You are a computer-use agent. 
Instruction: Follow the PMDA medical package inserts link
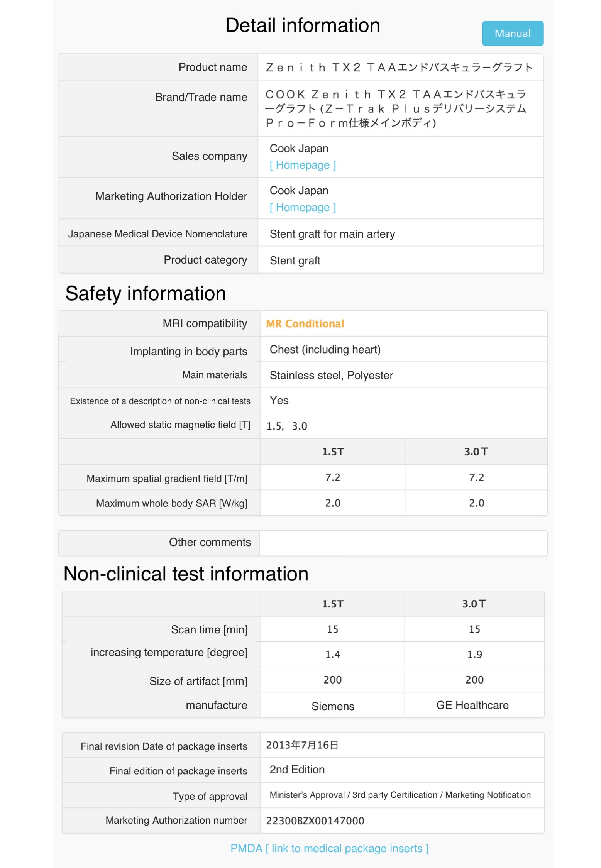point(329,848)
